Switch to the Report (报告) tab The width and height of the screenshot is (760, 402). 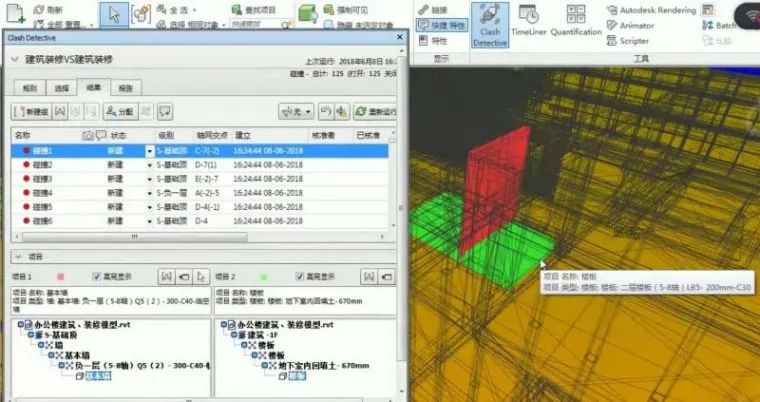126,88
